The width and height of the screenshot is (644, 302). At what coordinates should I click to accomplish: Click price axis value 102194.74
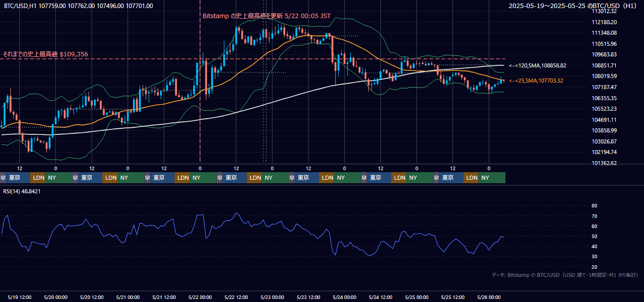pyautogui.click(x=604, y=152)
